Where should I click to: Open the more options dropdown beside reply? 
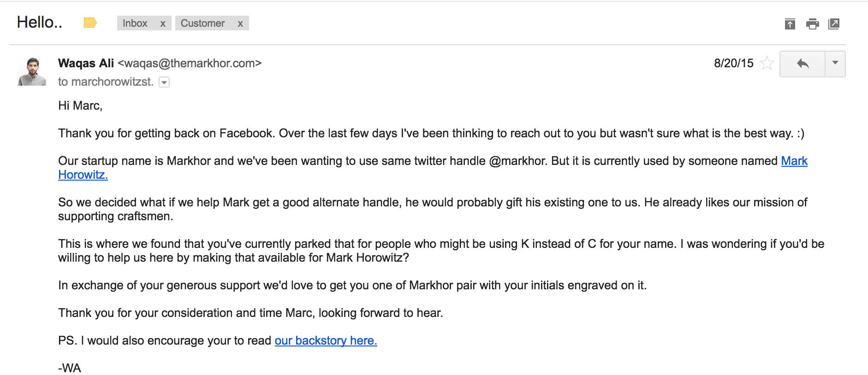(835, 64)
